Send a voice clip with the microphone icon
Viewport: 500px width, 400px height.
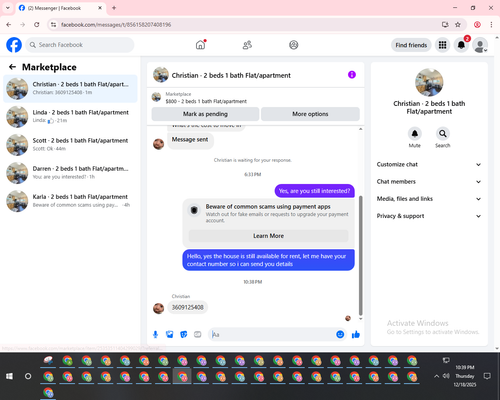pyautogui.click(x=155, y=334)
